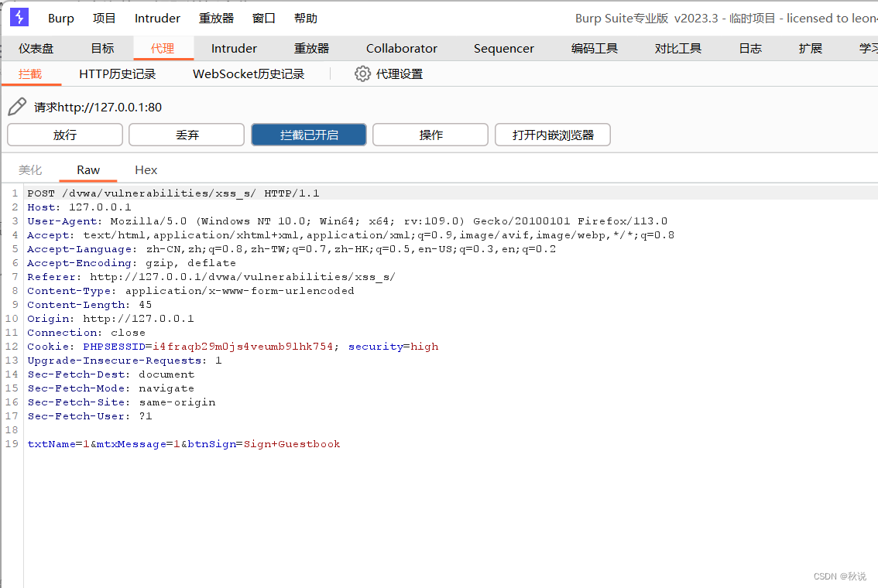Click the Sign+Guestbook parameter value
878x588 pixels.
[292, 444]
